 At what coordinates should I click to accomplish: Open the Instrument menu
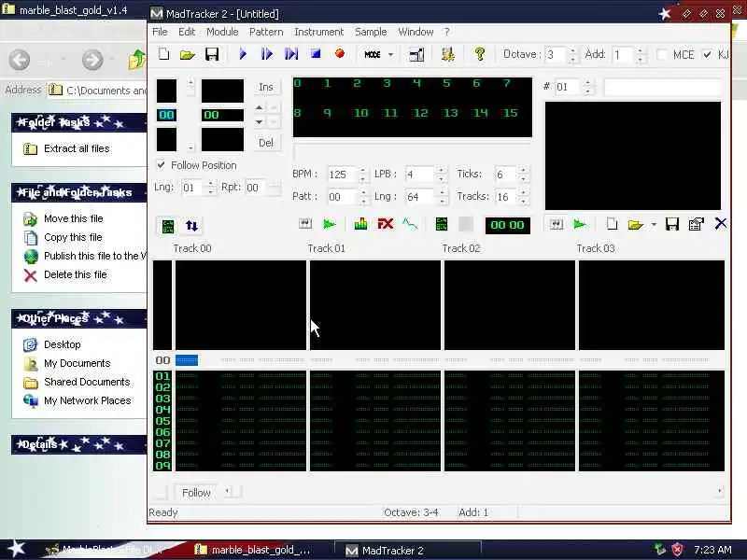tap(318, 32)
